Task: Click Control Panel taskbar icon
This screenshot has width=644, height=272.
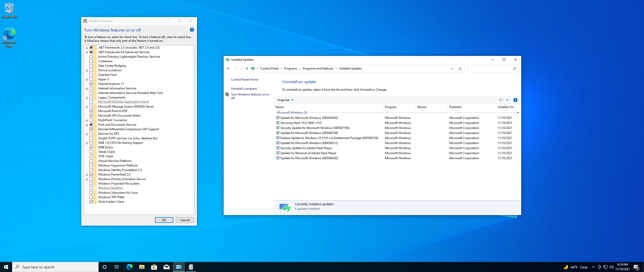Action: [179, 267]
